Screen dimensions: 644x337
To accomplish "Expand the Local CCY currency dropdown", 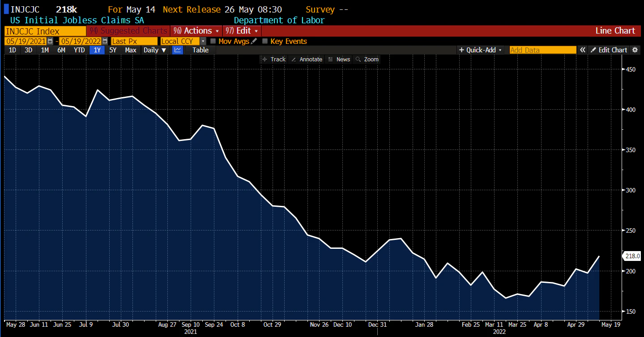I will [x=203, y=41].
